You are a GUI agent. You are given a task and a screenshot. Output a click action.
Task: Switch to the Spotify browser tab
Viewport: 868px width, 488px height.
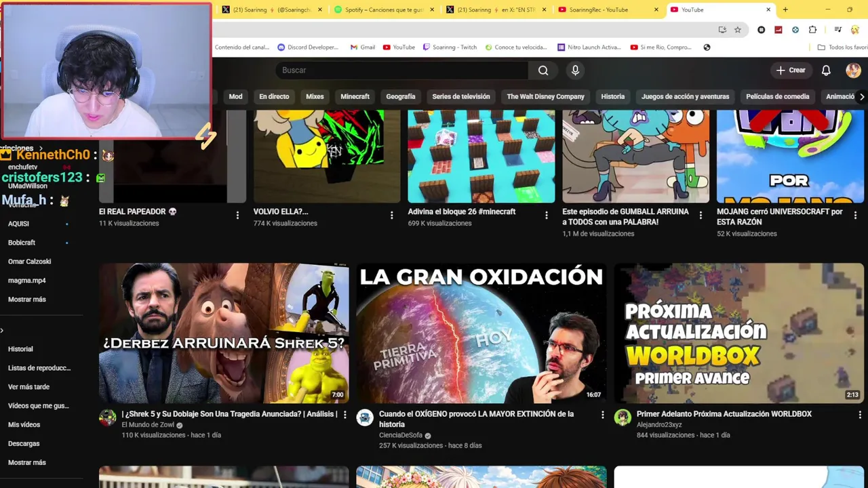[384, 9]
